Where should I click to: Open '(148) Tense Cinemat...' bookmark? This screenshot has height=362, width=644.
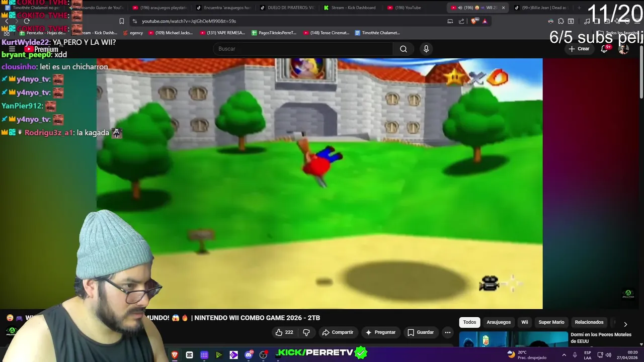326,33
